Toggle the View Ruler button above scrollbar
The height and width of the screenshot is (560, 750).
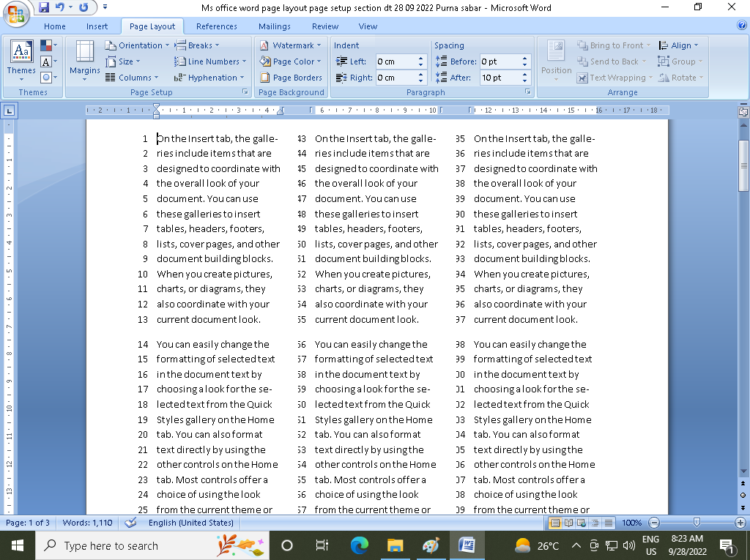point(743,112)
